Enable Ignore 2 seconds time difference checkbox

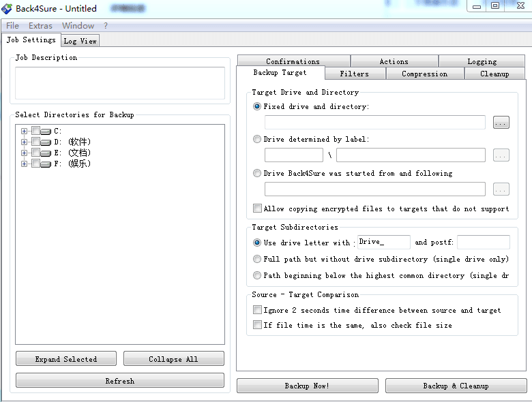258,310
